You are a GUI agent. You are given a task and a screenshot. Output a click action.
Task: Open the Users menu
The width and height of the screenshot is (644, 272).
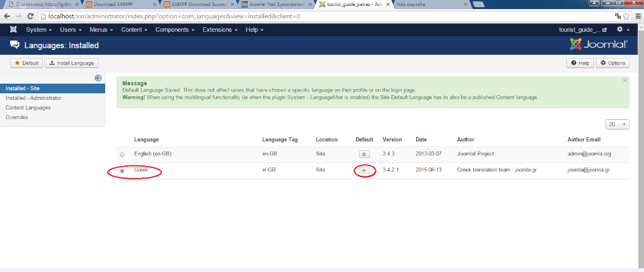point(70,29)
